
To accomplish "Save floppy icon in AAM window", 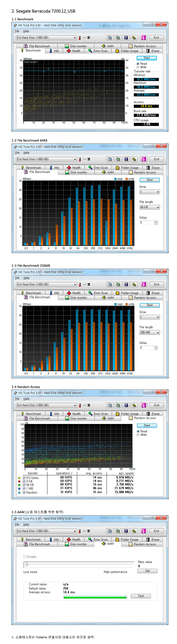I will point(126,531).
